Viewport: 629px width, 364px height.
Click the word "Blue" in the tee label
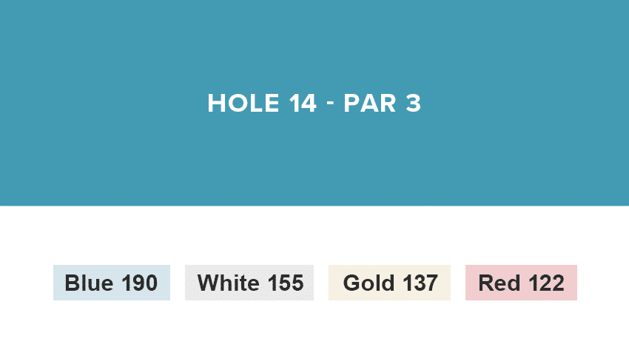(87, 283)
